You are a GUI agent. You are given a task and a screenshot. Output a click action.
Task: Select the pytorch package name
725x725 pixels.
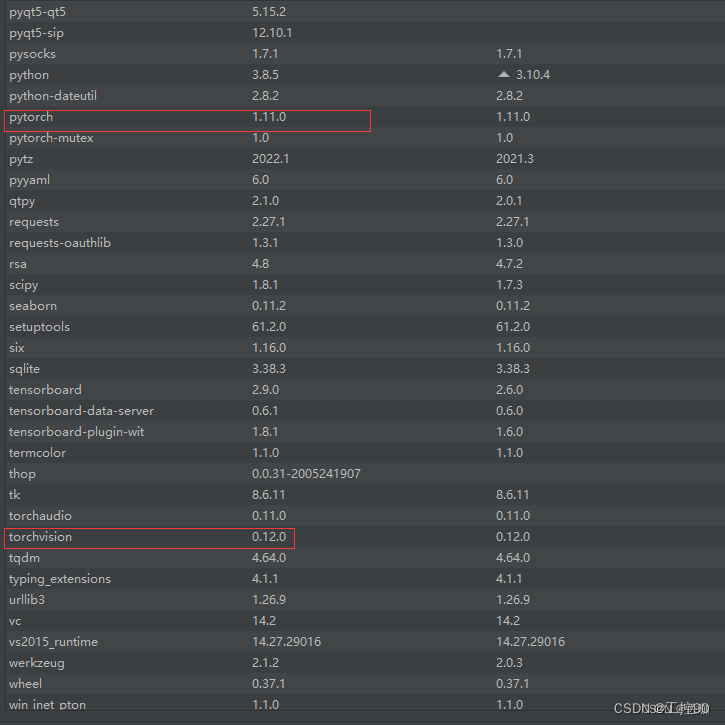pos(31,117)
